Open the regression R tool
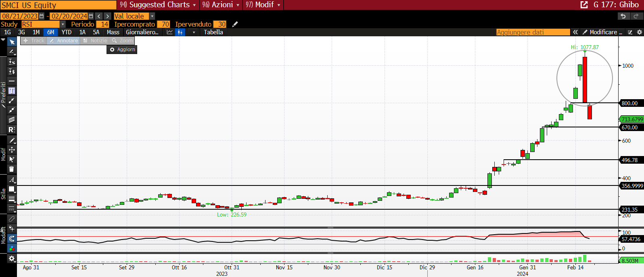 pyautogui.click(x=12, y=129)
